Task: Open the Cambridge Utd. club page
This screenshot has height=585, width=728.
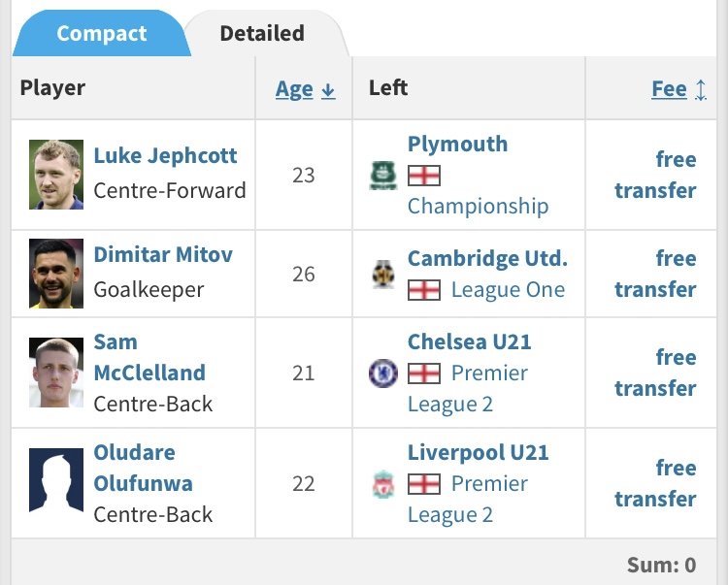Action: point(487,258)
